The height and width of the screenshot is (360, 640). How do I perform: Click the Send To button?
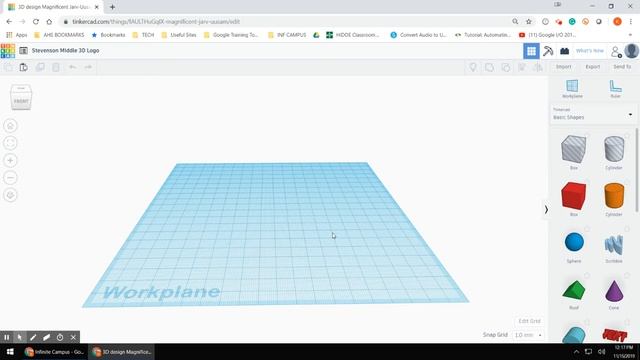(622, 67)
